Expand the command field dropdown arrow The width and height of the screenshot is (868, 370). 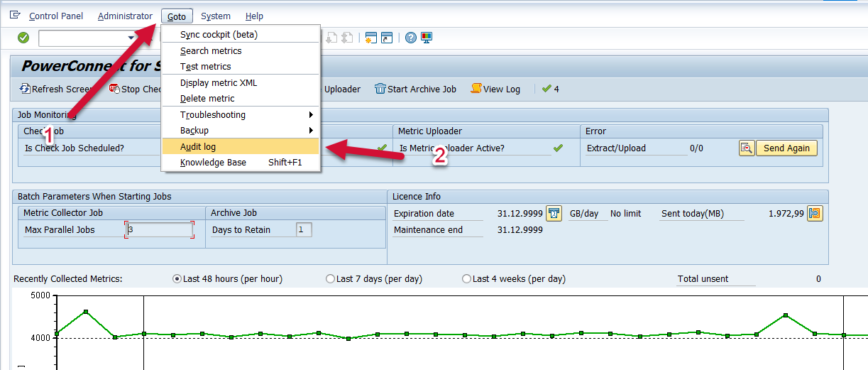point(131,38)
